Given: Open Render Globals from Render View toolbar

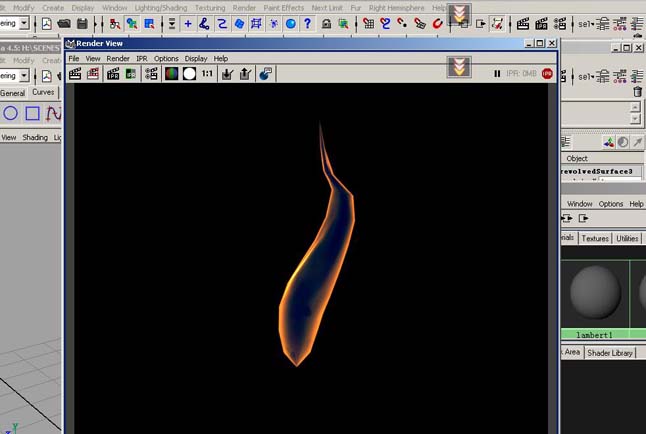Looking at the screenshot, I should pos(151,74).
